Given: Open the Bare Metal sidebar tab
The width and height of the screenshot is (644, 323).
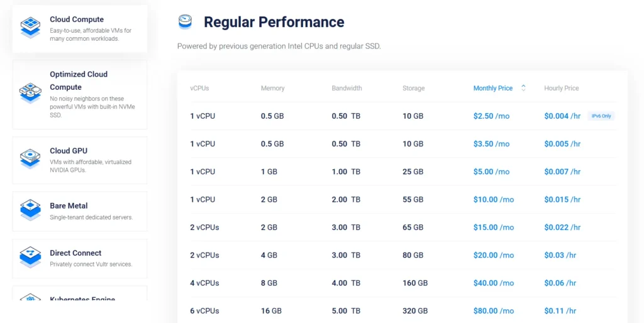Looking at the screenshot, I should [80, 211].
